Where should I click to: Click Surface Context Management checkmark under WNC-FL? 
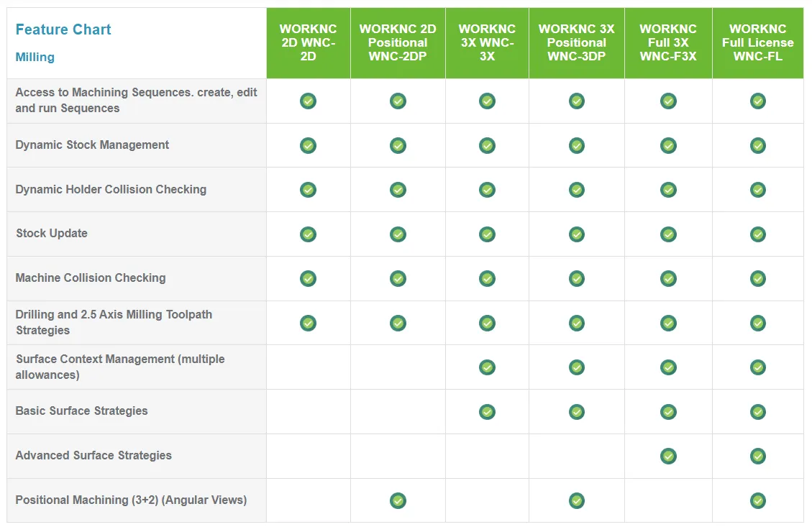point(757,367)
